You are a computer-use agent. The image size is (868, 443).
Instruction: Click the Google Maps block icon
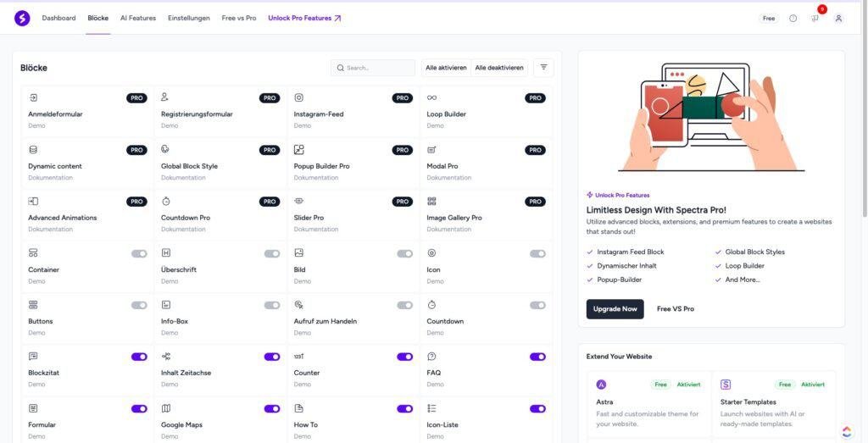point(166,408)
